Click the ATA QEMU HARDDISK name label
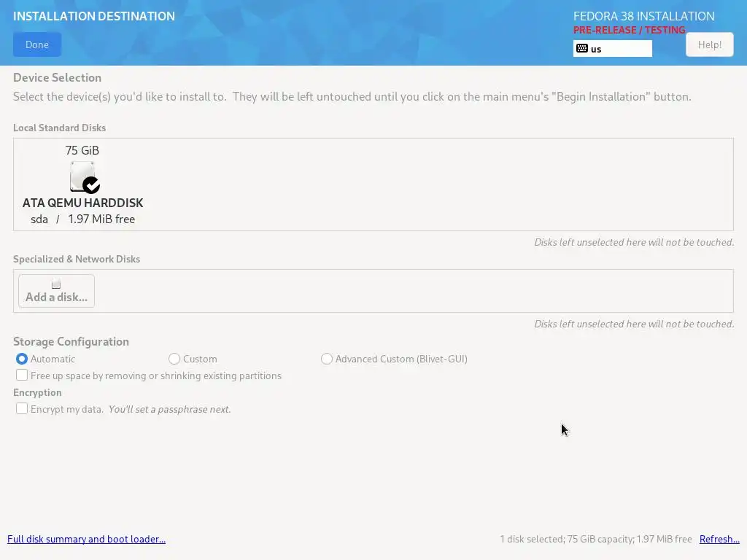This screenshot has width=747, height=560. point(83,203)
